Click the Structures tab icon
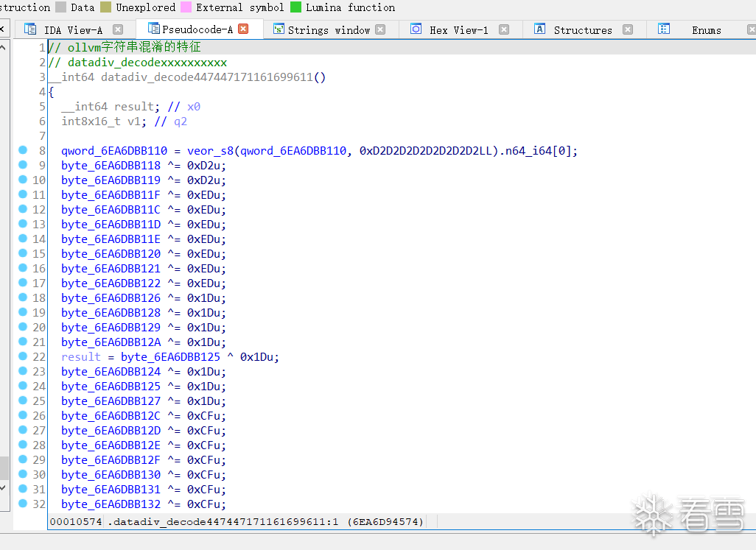This screenshot has width=756, height=550. (x=540, y=29)
